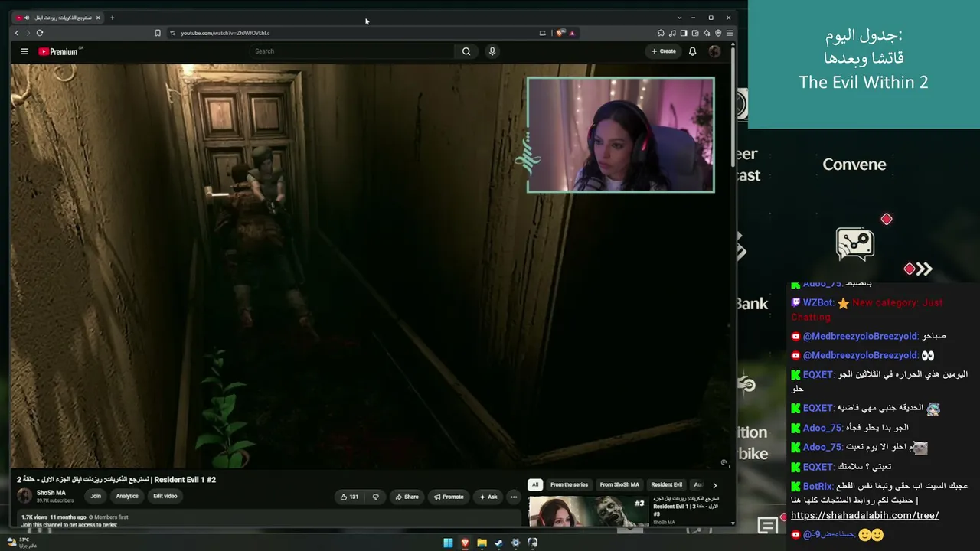Open Brave browser from the taskbar
The width and height of the screenshot is (980, 551).
pyautogui.click(x=465, y=543)
